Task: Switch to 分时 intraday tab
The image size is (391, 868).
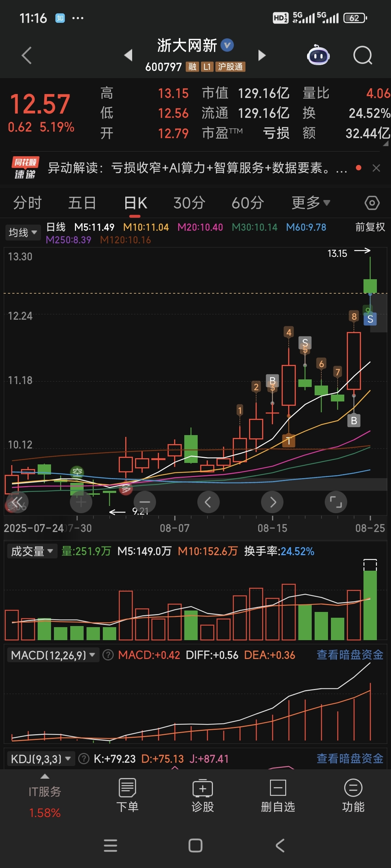Action: pyautogui.click(x=28, y=203)
